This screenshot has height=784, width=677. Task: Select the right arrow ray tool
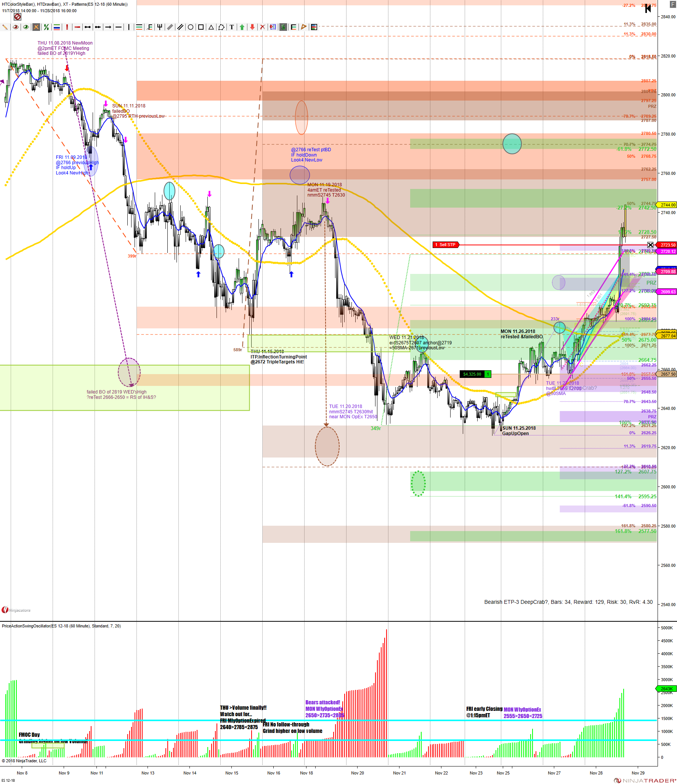click(108, 27)
